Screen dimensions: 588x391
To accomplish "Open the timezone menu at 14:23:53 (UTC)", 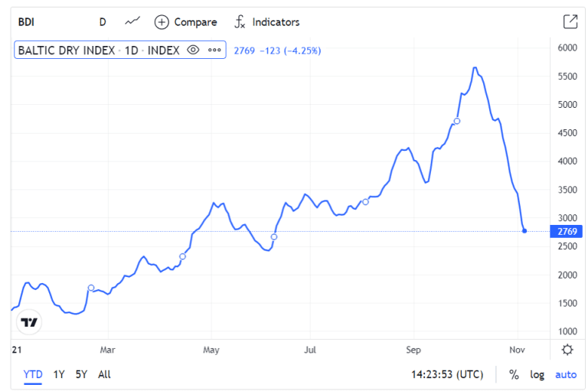I will click(447, 375).
